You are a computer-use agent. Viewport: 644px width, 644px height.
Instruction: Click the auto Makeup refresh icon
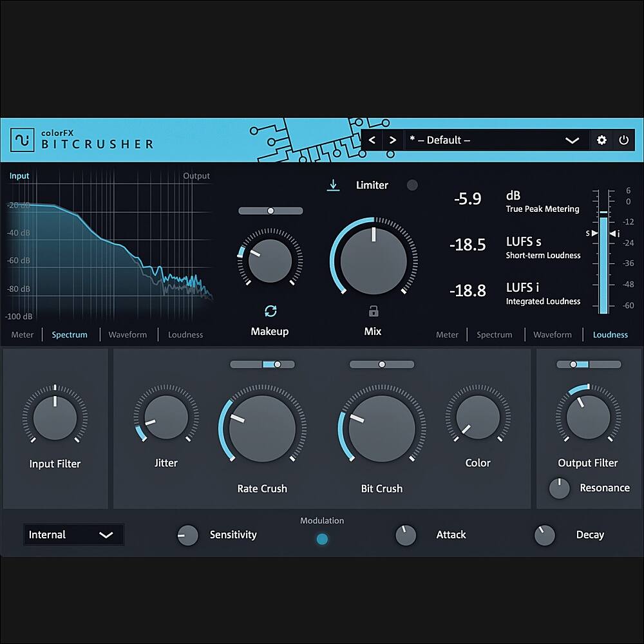tap(270, 312)
